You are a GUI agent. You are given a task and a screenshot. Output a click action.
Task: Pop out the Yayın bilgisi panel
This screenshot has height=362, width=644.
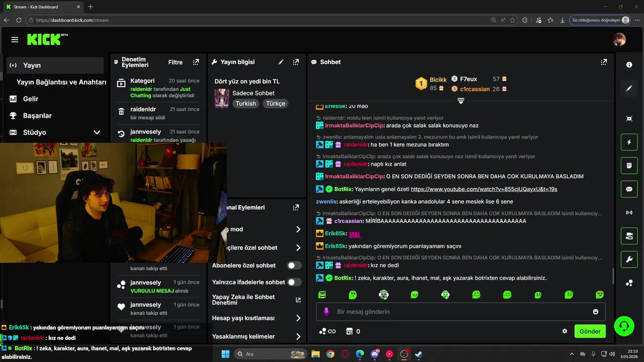296,62
